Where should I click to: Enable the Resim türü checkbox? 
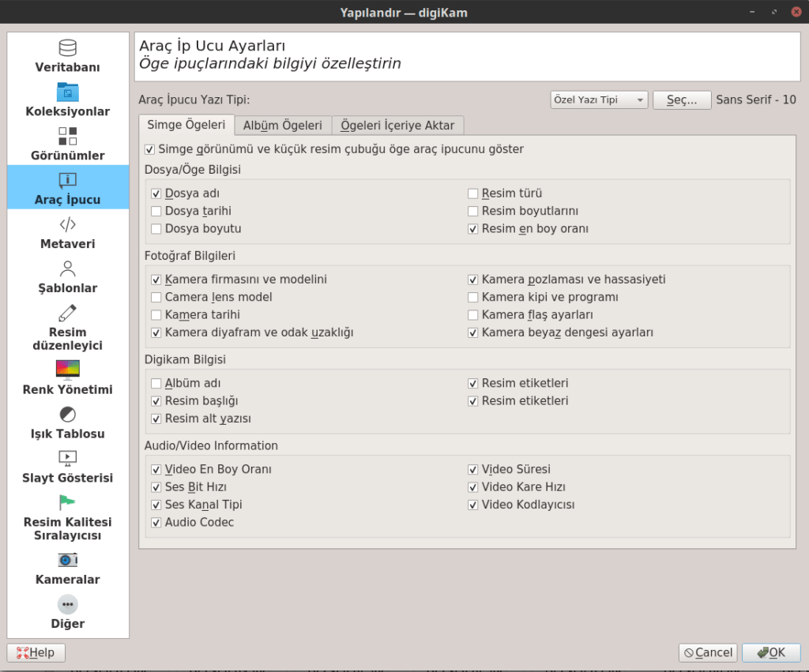(x=472, y=193)
